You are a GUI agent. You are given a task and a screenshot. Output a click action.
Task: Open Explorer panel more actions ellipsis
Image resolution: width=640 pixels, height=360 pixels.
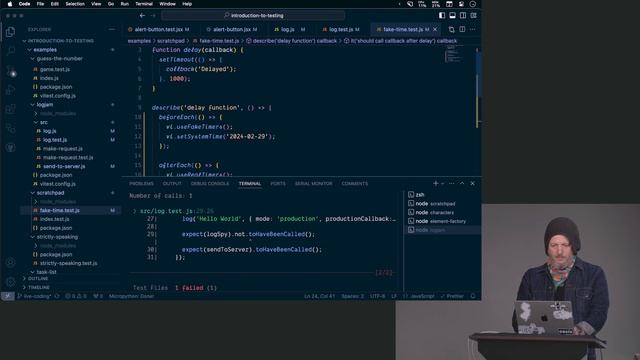111,29
